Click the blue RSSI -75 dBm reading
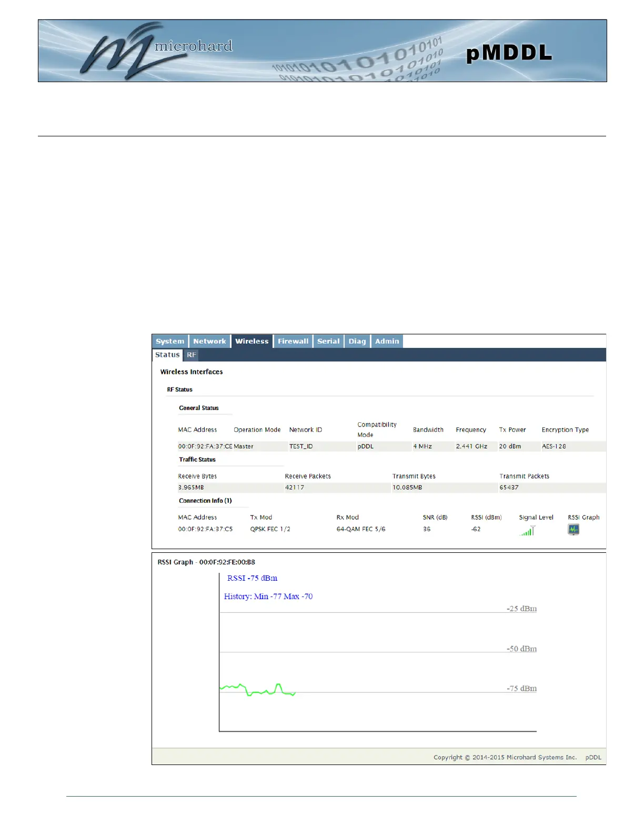The image size is (644, 834). [x=252, y=578]
